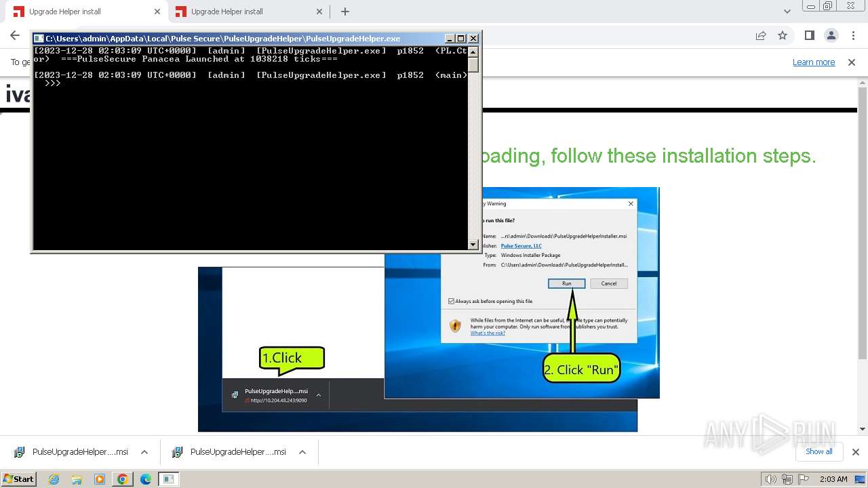Go back to previous page
Image resolution: width=868 pixels, height=488 pixels.
tap(15, 35)
